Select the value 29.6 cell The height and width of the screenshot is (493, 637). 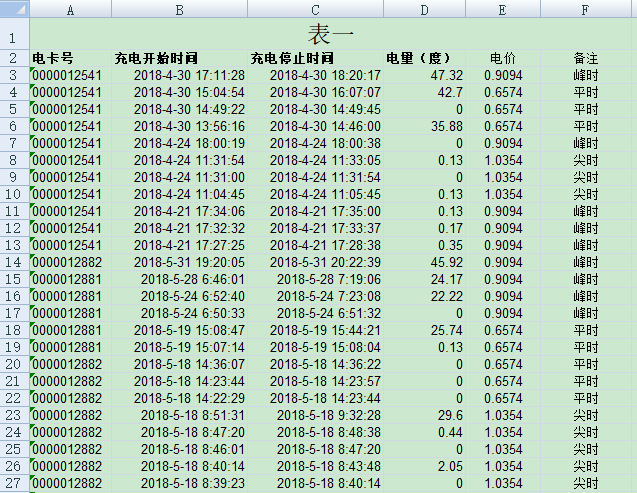click(x=424, y=415)
